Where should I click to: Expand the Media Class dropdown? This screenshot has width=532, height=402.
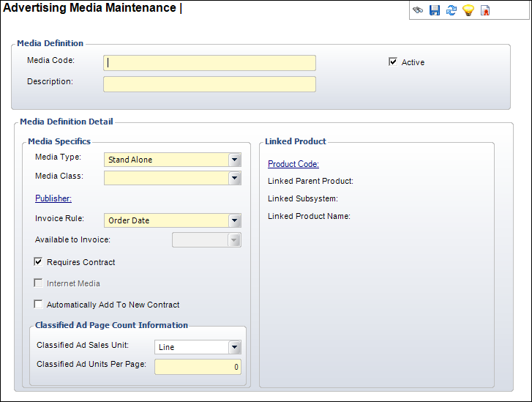click(x=234, y=177)
